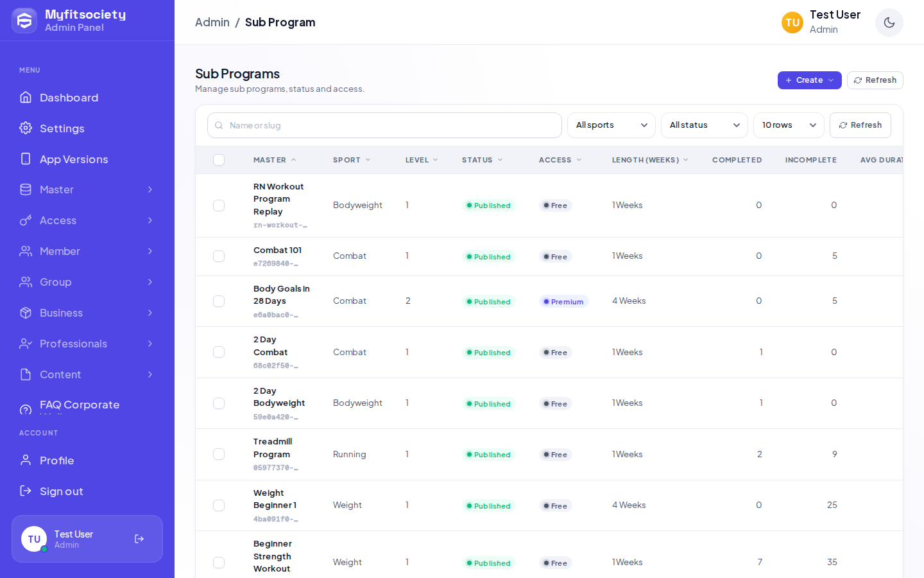Open the All sports filter dropdown

tap(612, 125)
